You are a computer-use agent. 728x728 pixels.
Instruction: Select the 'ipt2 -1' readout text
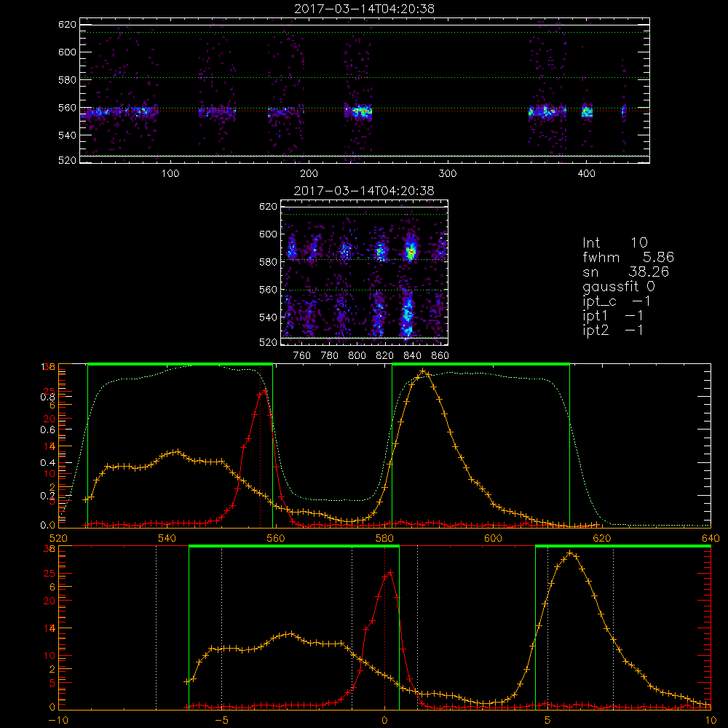(613, 331)
